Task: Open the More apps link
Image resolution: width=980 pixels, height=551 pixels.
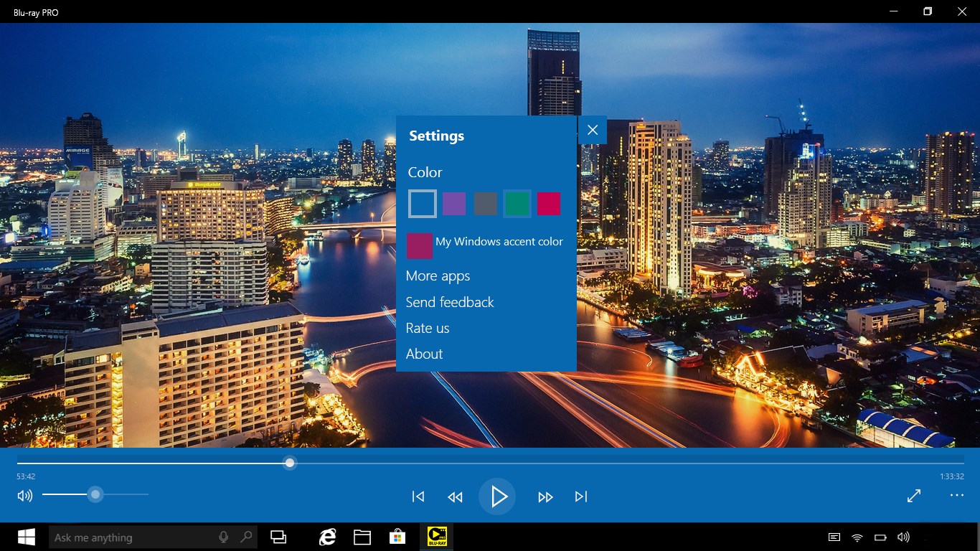Action: tap(438, 275)
